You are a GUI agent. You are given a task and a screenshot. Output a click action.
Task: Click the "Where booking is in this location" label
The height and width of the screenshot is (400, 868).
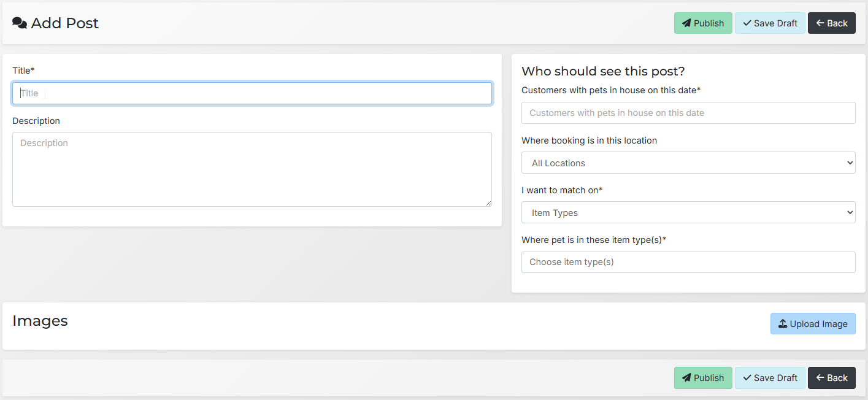click(589, 140)
